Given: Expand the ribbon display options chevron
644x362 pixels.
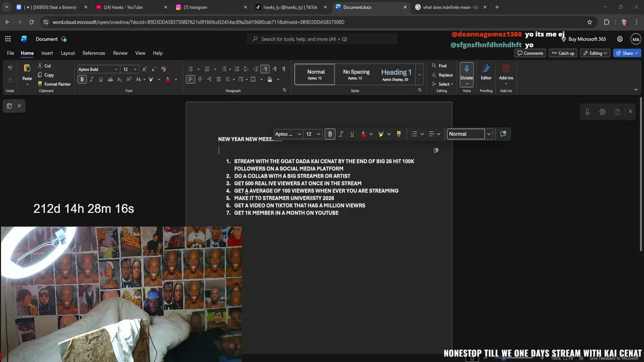Looking at the screenshot, I should pyautogui.click(x=635, y=89).
